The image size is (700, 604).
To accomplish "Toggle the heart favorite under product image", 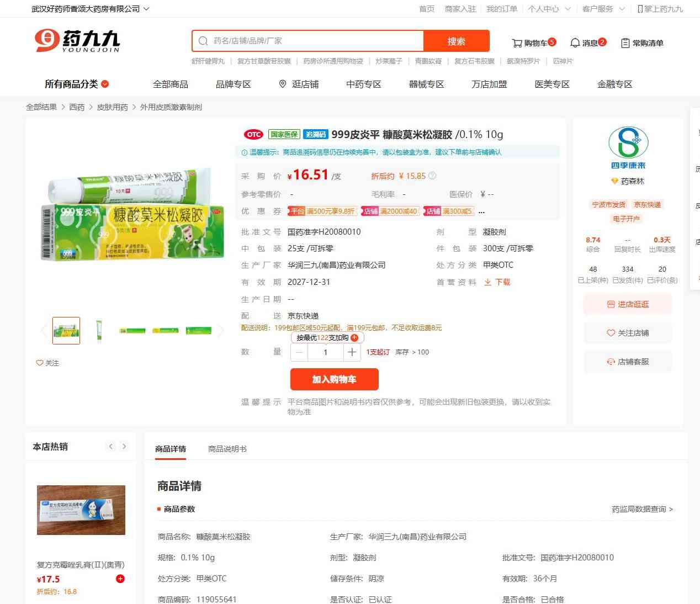I will 40,363.
